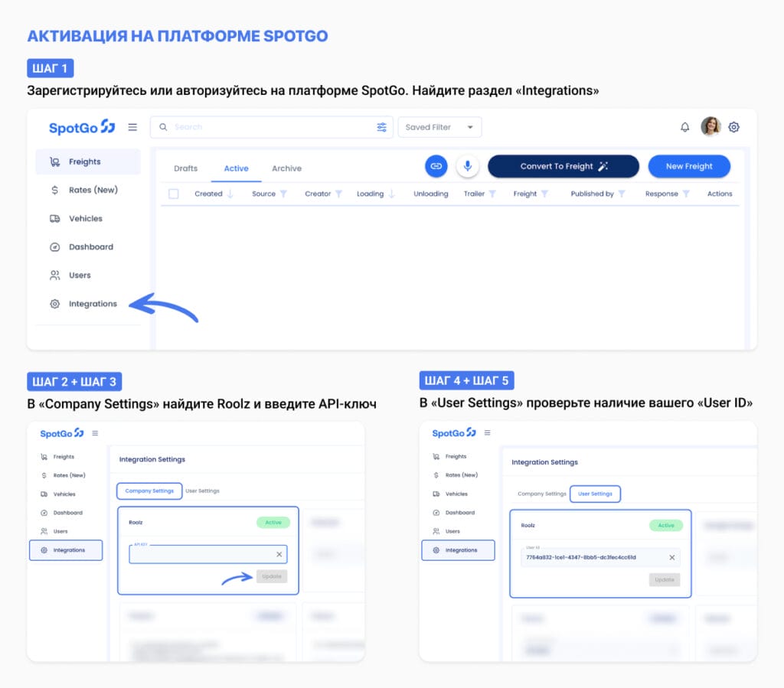Open the User Settings tab in Integration Settings

coord(596,494)
